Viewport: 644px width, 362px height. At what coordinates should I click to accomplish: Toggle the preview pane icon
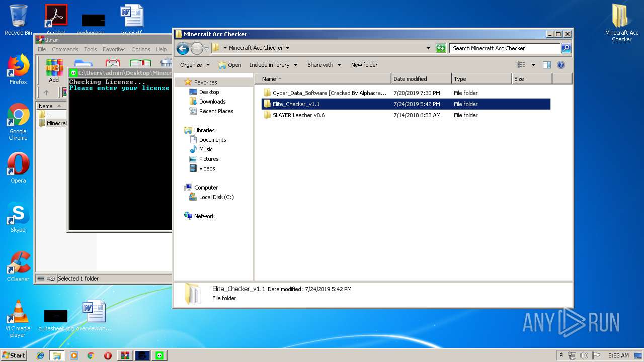click(547, 65)
